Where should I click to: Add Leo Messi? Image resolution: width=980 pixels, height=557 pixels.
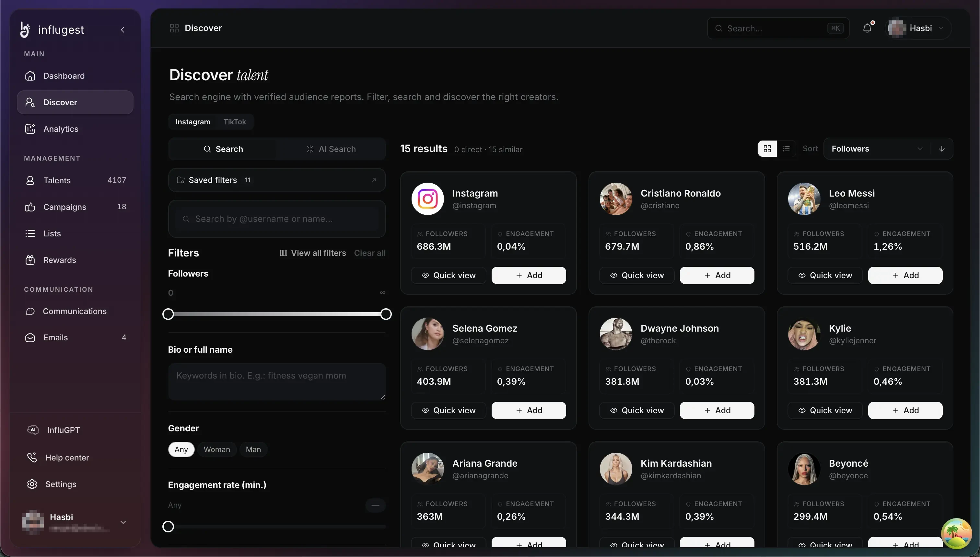(x=905, y=276)
